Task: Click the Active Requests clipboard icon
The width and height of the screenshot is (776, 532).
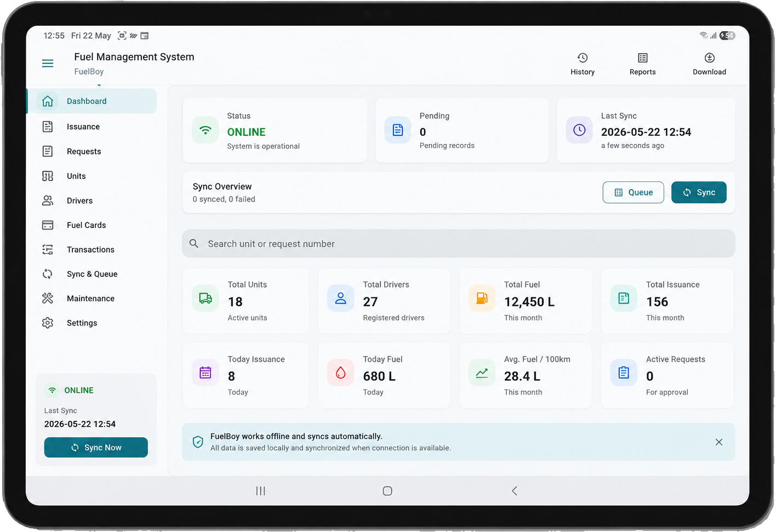Action: tap(624, 373)
